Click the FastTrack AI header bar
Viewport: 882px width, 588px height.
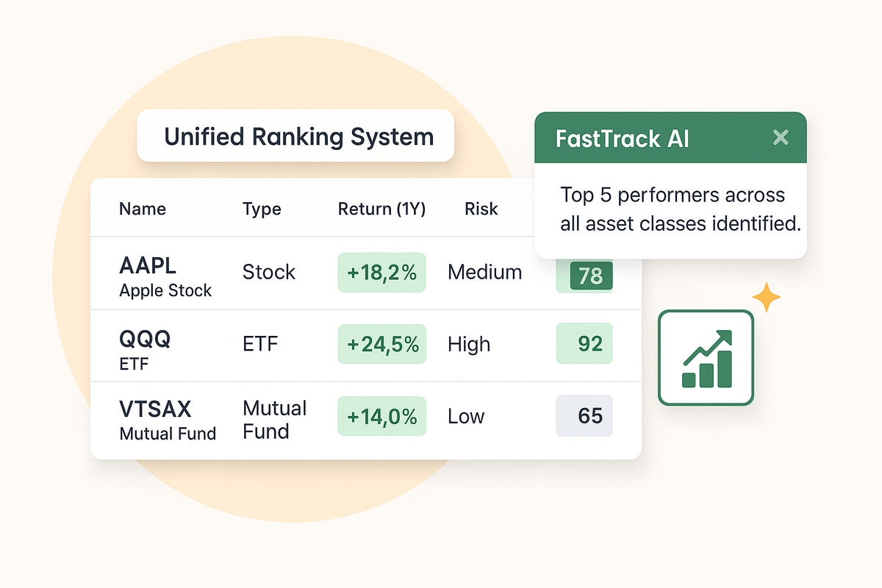[670, 137]
